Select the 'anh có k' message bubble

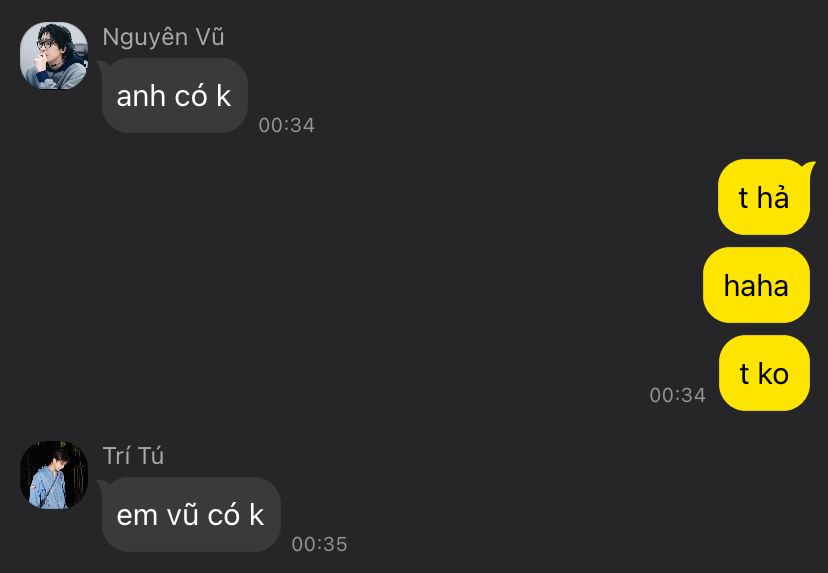(x=175, y=96)
